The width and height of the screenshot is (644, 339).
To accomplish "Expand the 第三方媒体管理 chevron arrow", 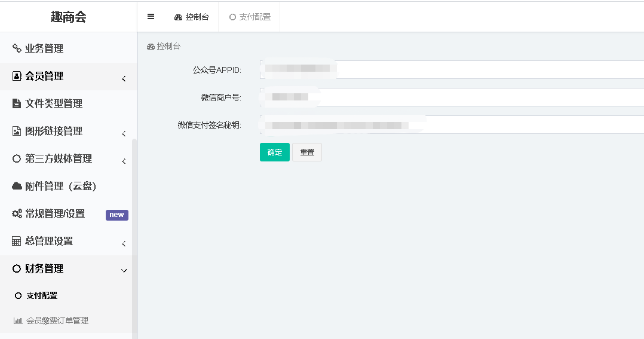I will tap(124, 161).
